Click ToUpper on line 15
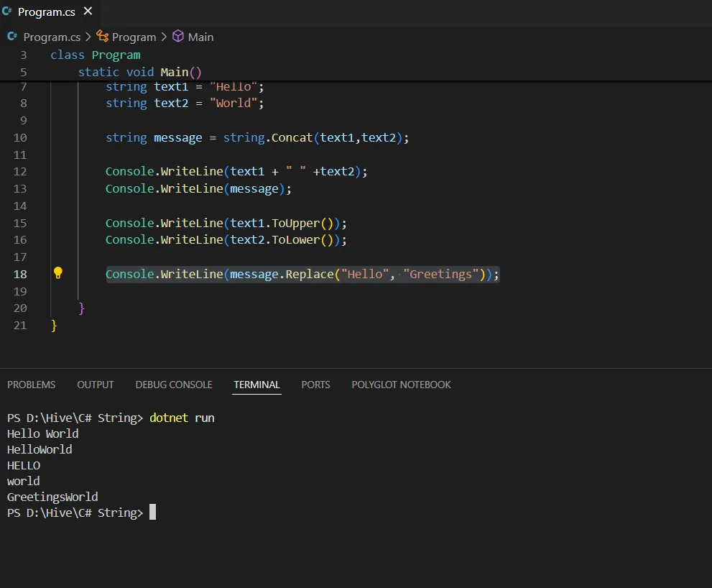Screen dimensions: 712x588 [x=295, y=224]
